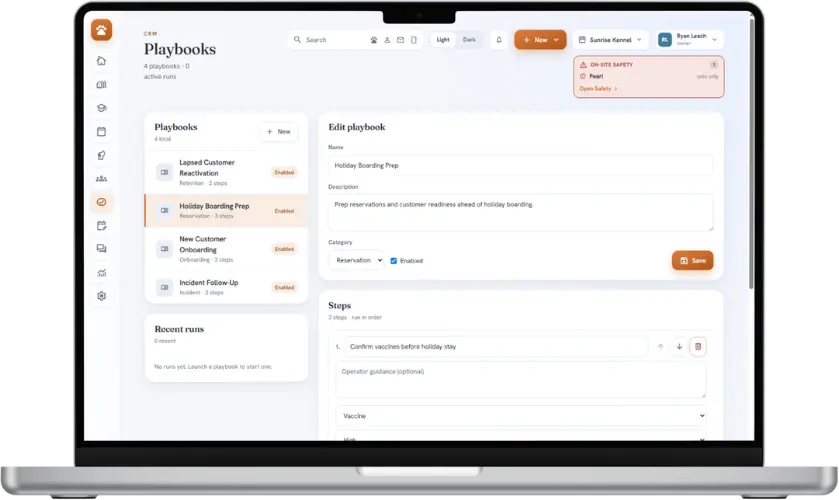Viewport: 839px width, 500px height.
Task: Open the calendar-edit icon in sidebar
Action: [x=101, y=225]
